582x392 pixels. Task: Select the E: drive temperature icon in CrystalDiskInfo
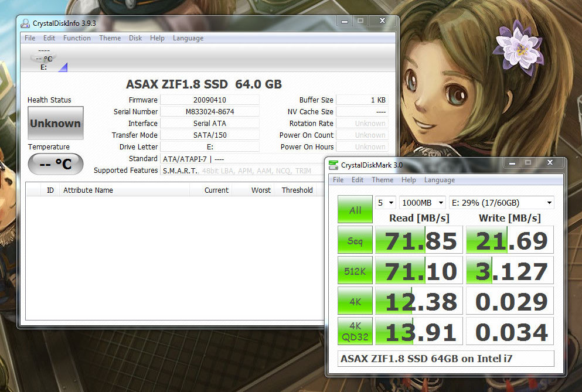point(44,59)
